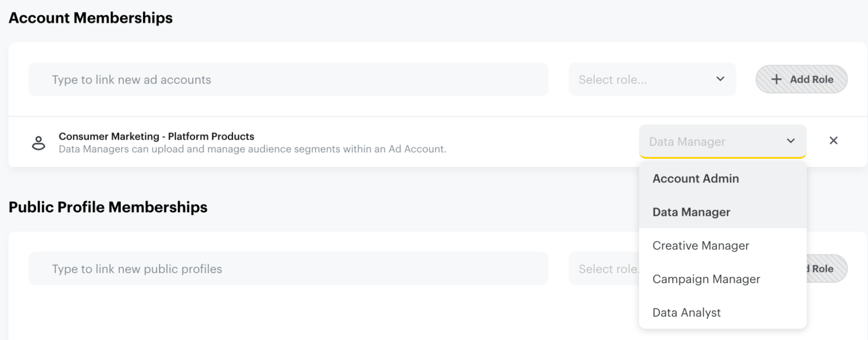Click the chevron on the Select role dropdown

tap(720, 79)
